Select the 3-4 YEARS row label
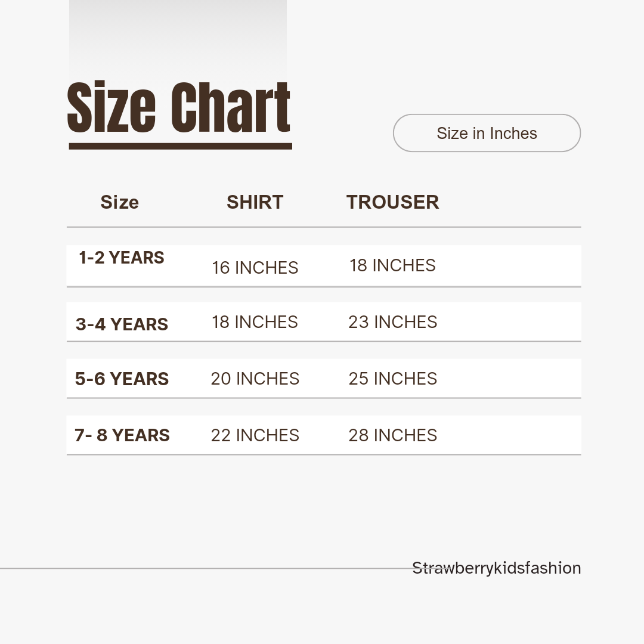Image resolution: width=644 pixels, height=644 pixels. [x=122, y=324]
